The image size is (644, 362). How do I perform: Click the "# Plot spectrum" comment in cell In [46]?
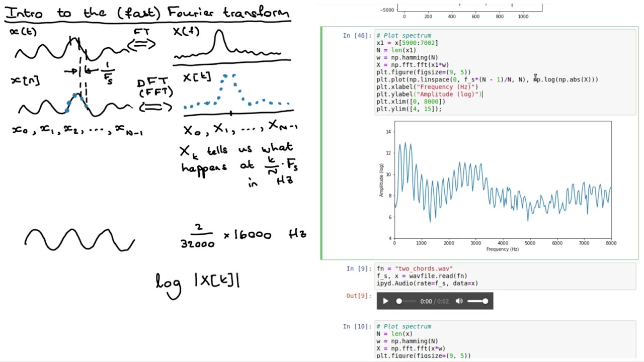(x=404, y=35)
